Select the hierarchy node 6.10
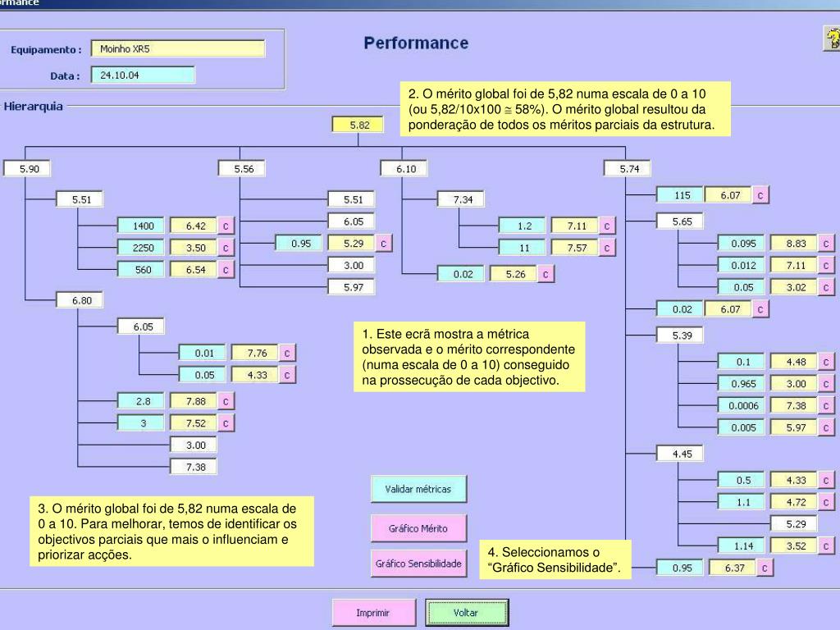 [404, 169]
